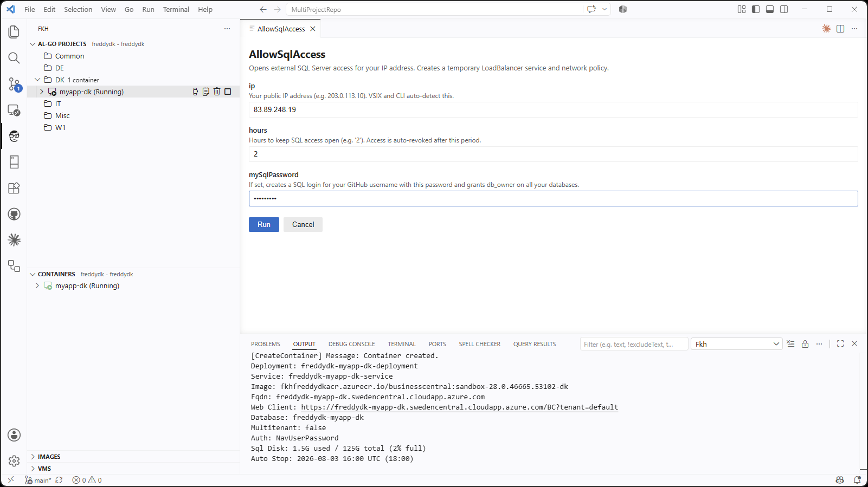Collapse the CONTAINERS section
The image size is (868, 487).
click(33, 274)
